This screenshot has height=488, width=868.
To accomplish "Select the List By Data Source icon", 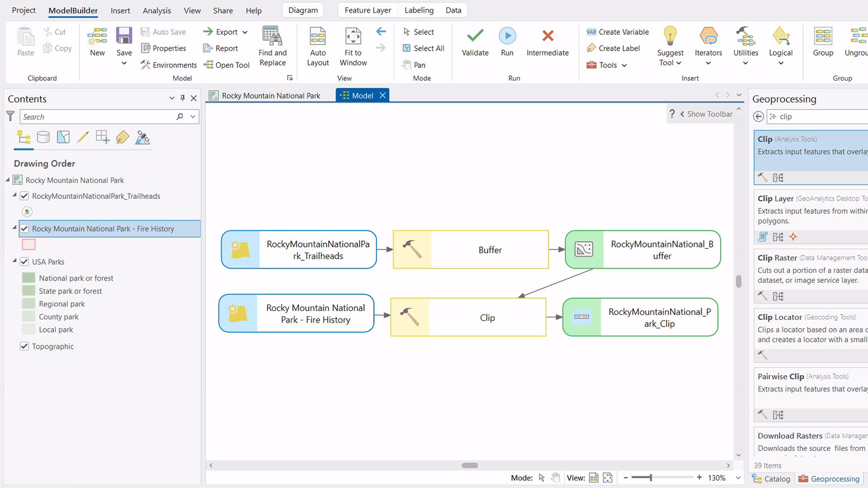I will pos(43,137).
